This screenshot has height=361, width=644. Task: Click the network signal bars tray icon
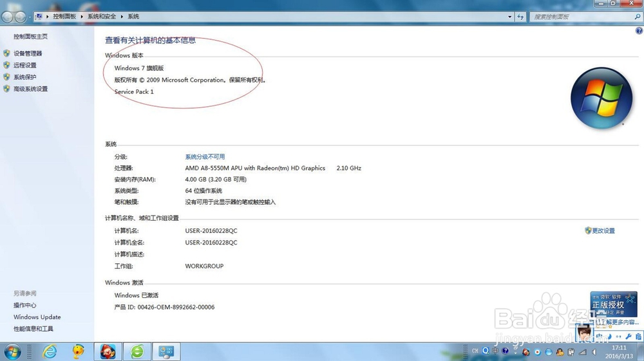click(x=583, y=352)
